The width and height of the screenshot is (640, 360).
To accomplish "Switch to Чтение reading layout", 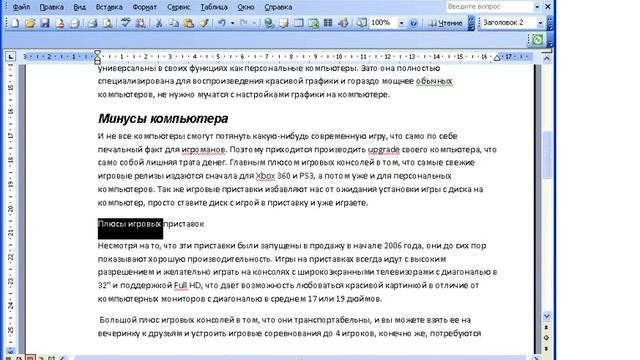I will pos(445,23).
